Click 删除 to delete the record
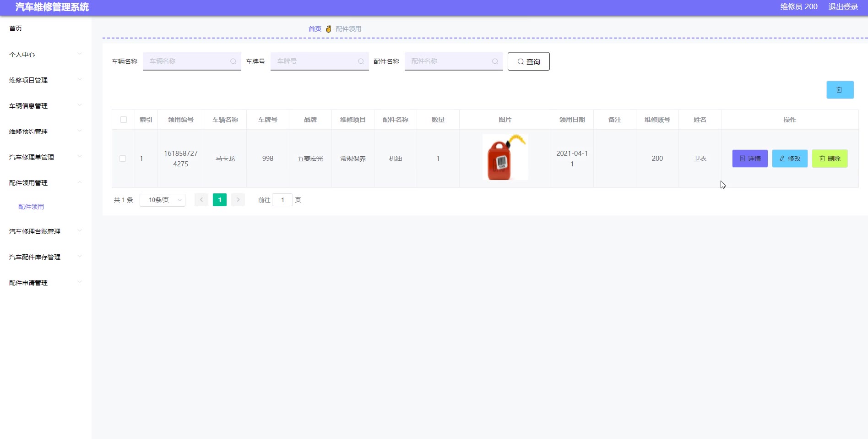The image size is (868, 439). click(830, 159)
